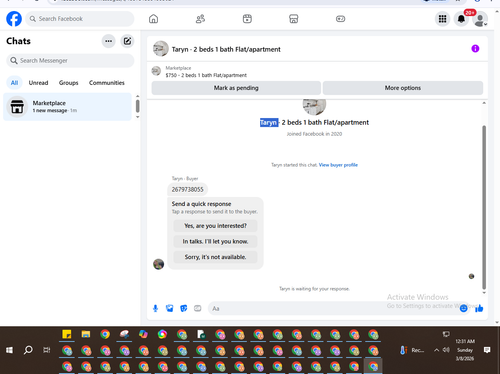
Task: Choose a sticker icon
Action: point(184,308)
